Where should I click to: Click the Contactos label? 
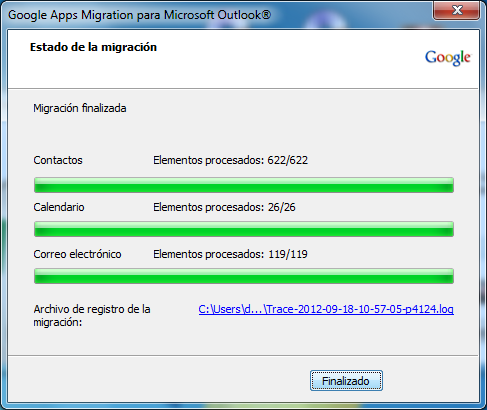coord(58,160)
